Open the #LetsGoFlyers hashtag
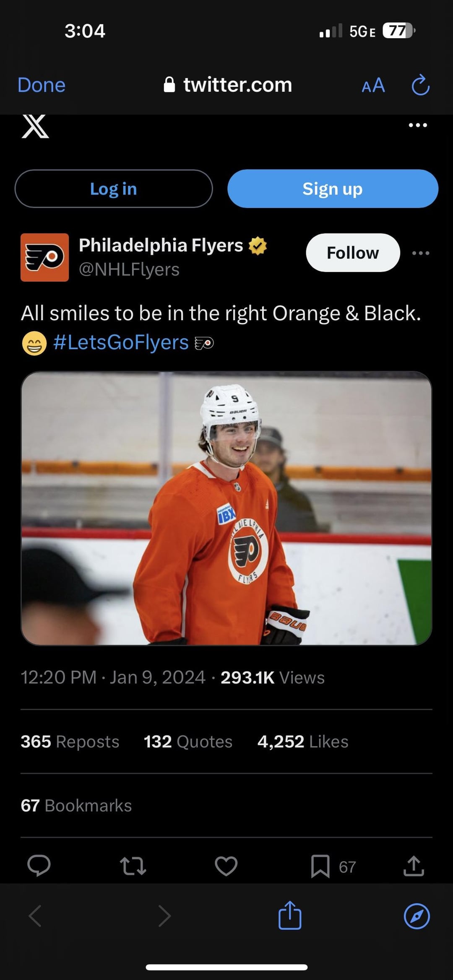Viewport: 453px width, 980px height. 121,342
